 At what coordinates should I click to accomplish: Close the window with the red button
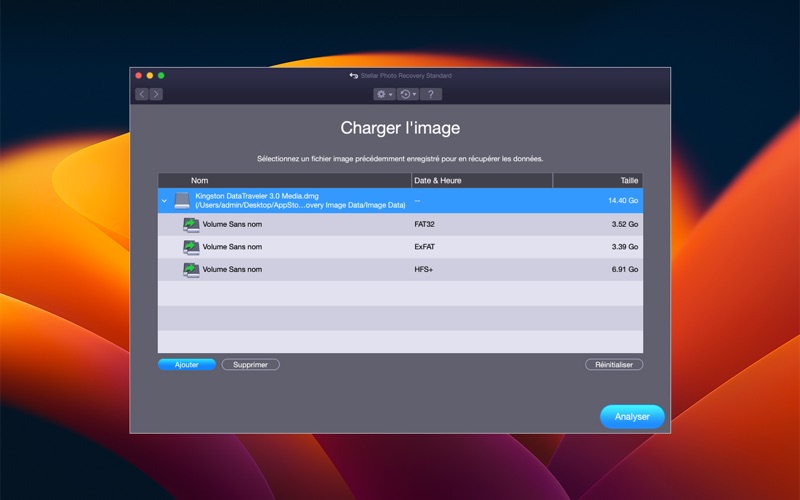click(x=138, y=76)
